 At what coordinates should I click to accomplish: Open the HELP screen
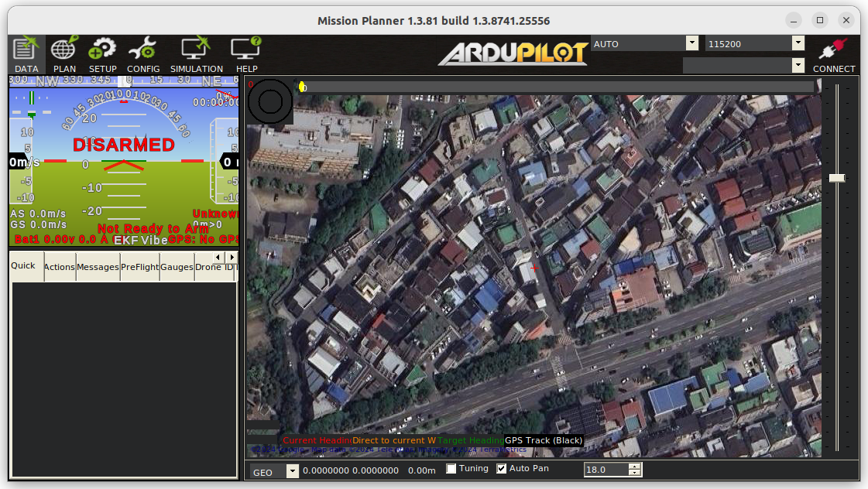(x=246, y=55)
